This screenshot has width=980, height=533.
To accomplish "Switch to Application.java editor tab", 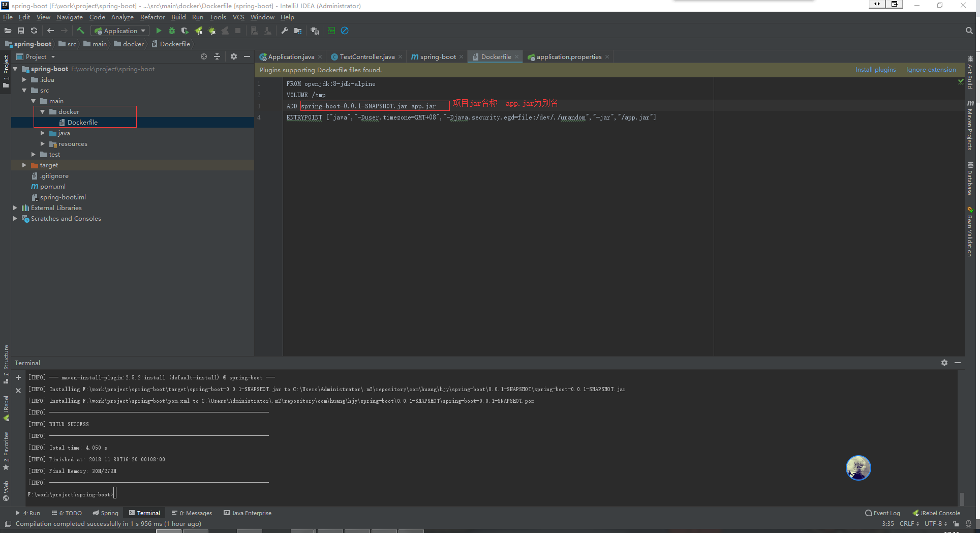I will click(x=291, y=57).
